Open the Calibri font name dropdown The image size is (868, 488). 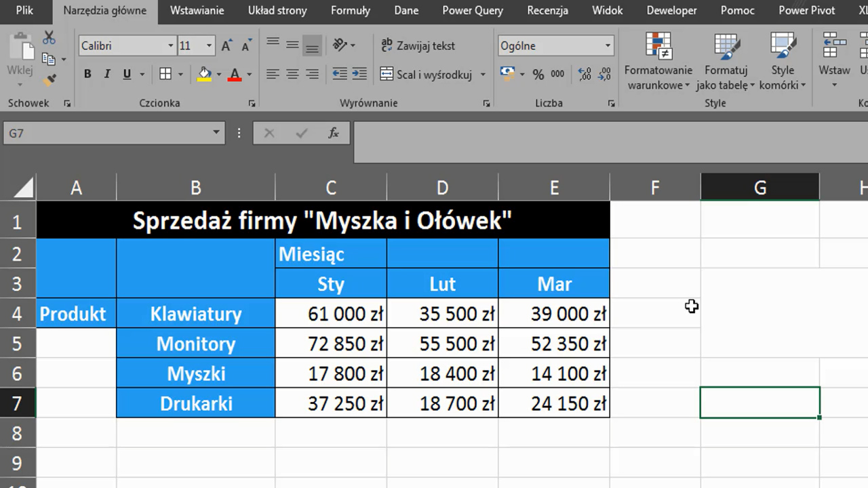click(171, 46)
